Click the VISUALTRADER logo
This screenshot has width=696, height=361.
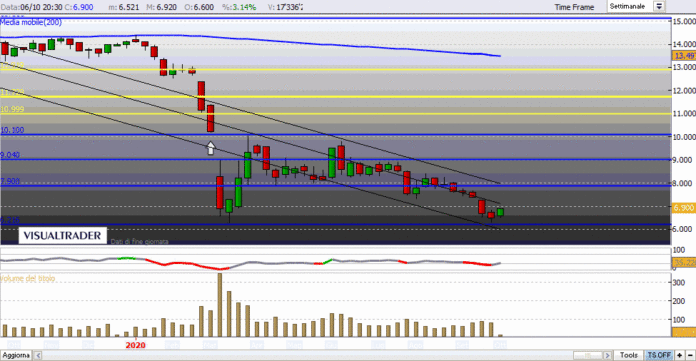pos(62,235)
